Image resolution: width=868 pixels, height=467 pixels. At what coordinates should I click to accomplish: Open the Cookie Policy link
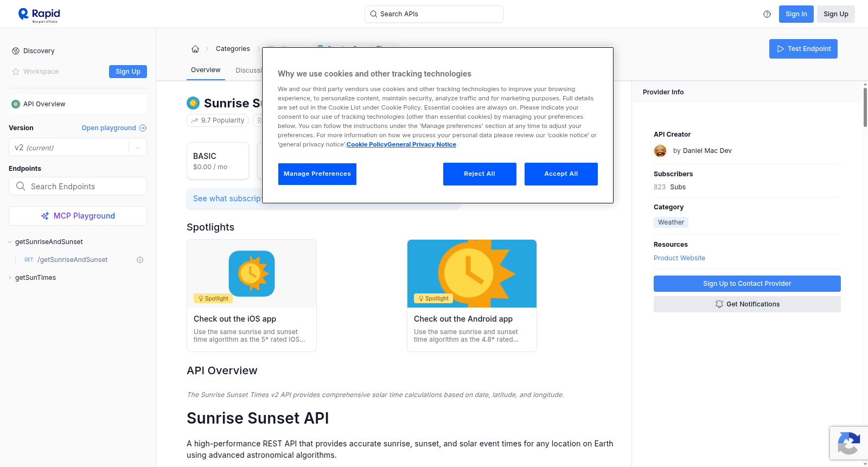coord(367,144)
